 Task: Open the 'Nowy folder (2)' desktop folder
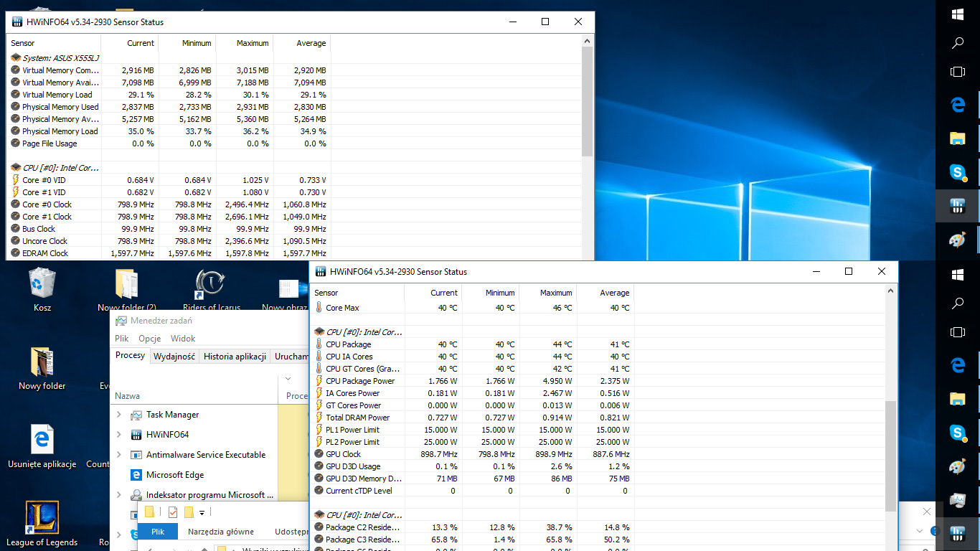tap(127, 290)
